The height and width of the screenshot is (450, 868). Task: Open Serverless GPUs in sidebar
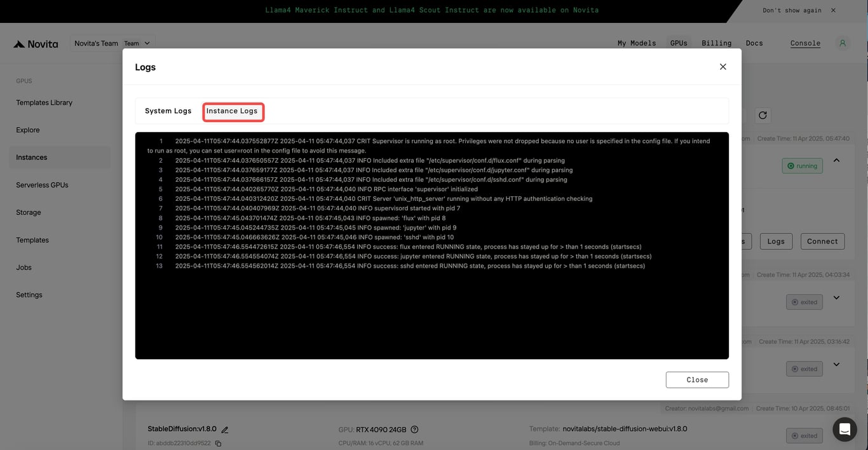click(x=42, y=185)
